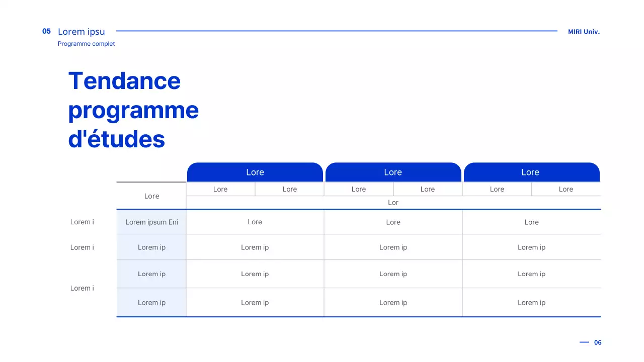The width and height of the screenshot is (644, 362).
Task: Select the "Lore" corner cell left of sub-headers
Action: pyautogui.click(x=151, y=196)
